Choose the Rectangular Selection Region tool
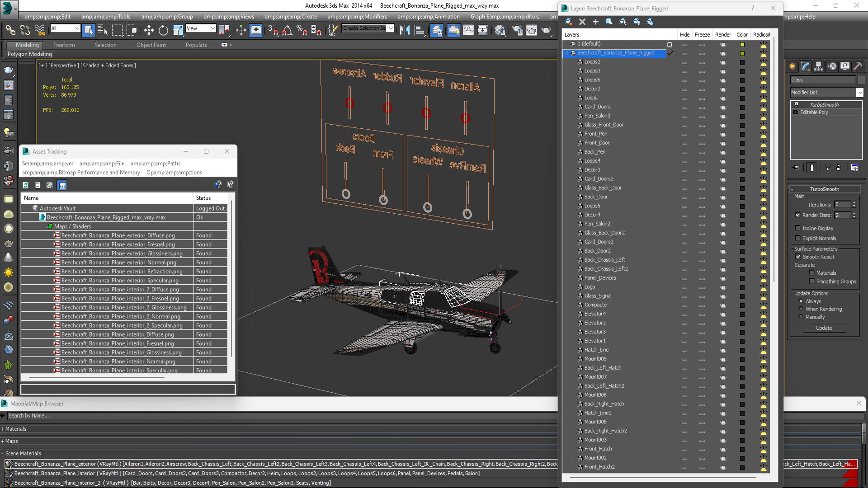Viewport: 868px width, 488px height. click(117, 30)
